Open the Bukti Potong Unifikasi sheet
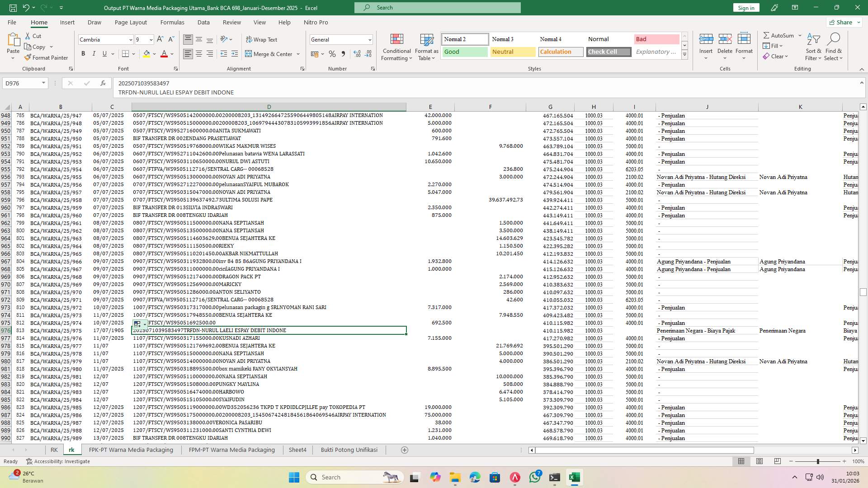The height and width of the screenshot is (488, 868). pyautogui.click(x=349, y=450)
